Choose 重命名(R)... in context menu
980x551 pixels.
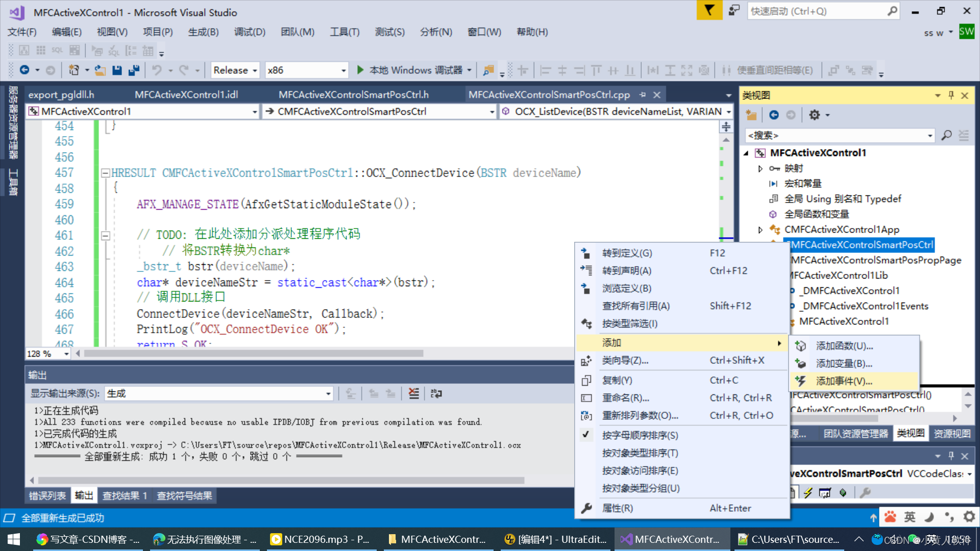click(x=682, y=398)
